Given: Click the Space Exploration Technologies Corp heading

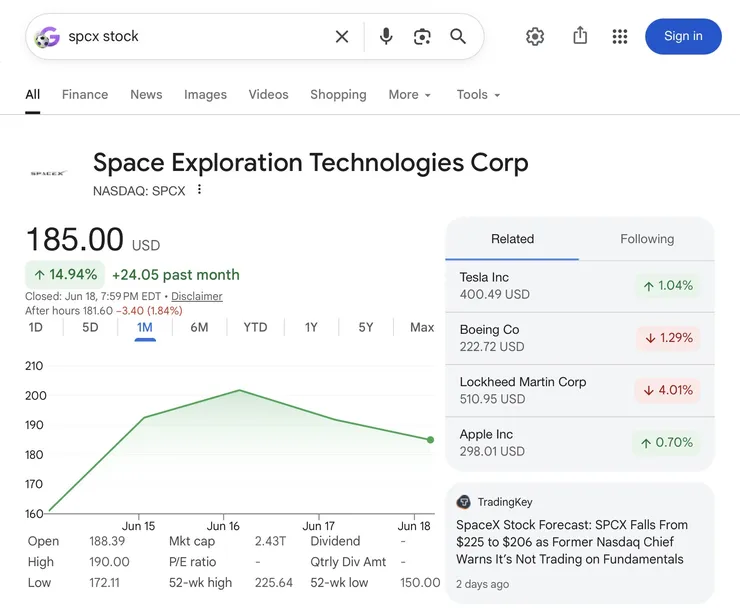Looking at the screenshot, I should pos(311,163).
